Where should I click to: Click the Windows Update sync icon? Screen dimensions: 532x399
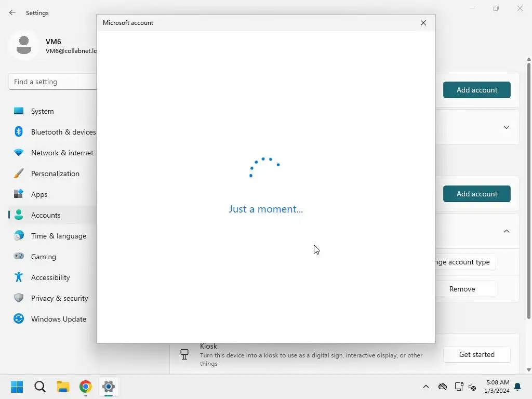(19, 318)
